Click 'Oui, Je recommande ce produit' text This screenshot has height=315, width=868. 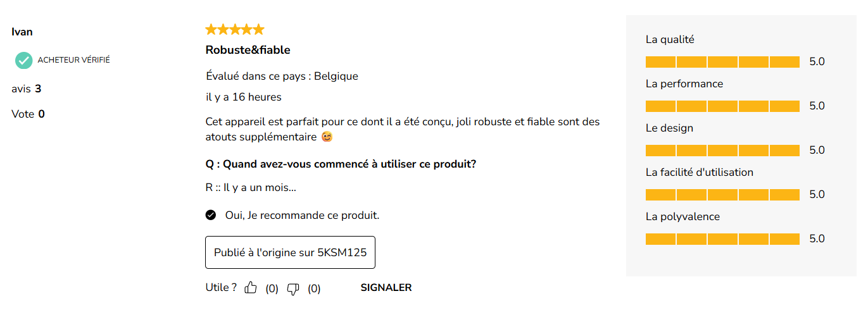pos(302,215)
